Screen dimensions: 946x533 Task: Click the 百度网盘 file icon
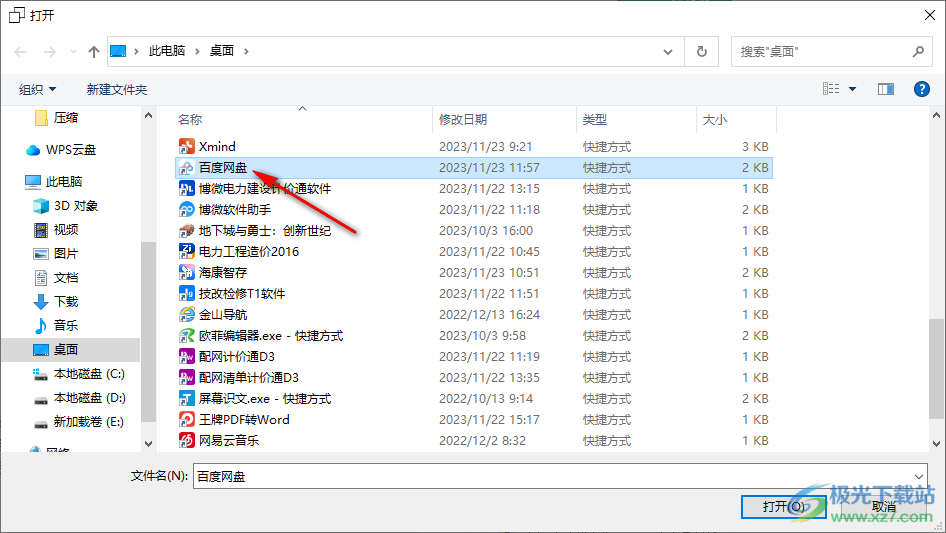click(x=186, y=167)
